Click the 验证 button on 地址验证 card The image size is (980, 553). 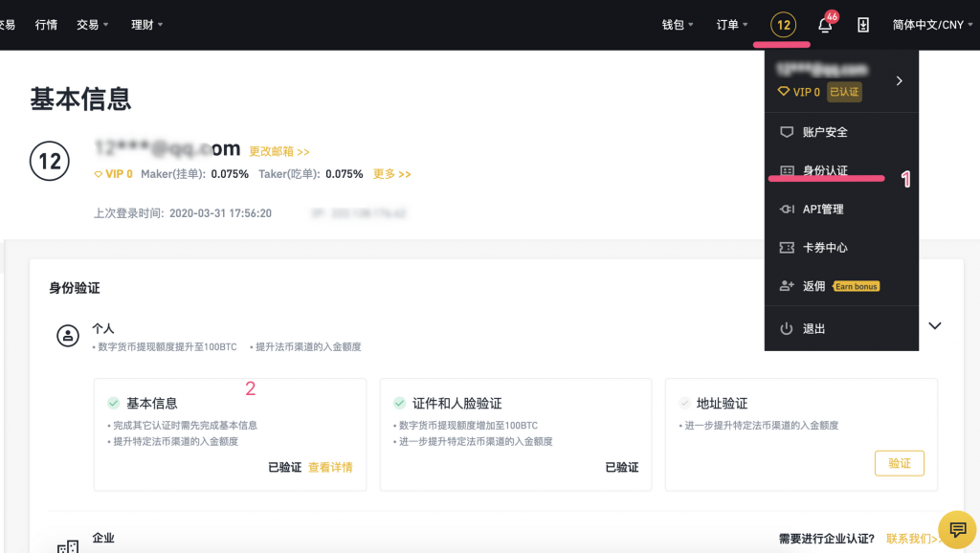point(899,463)
